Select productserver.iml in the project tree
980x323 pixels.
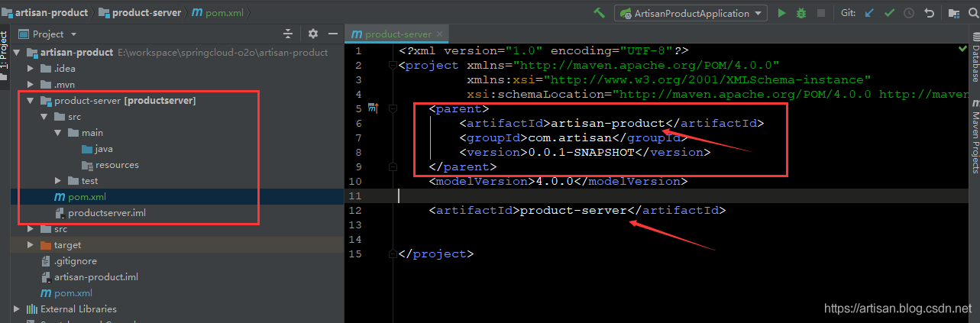106,213
